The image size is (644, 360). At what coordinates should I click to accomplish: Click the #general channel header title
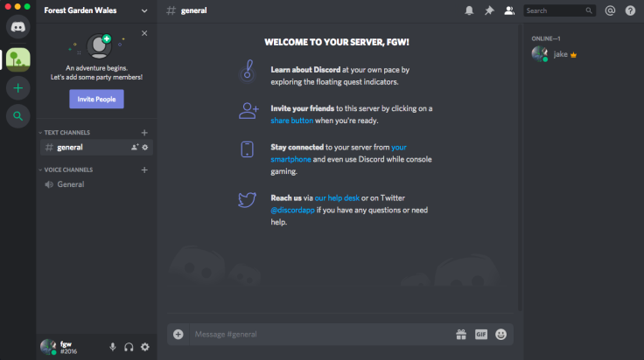pos(193,10)
